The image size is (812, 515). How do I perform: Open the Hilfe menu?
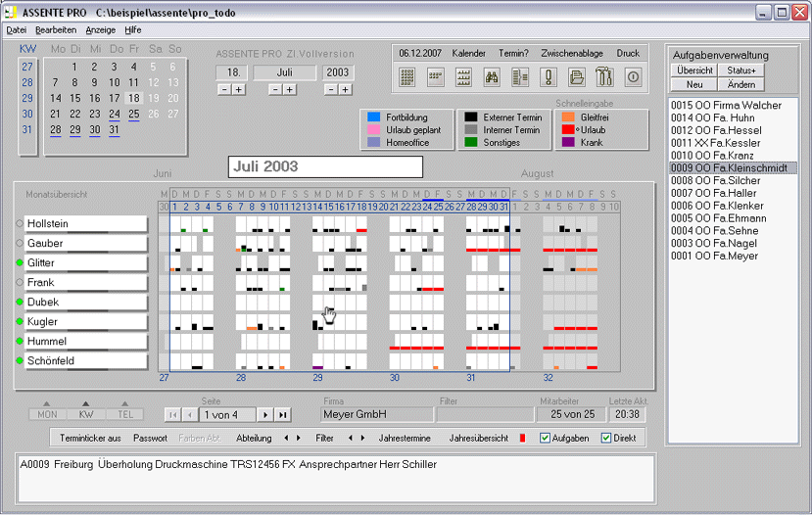pyautogui.click(x=133, y=30)
